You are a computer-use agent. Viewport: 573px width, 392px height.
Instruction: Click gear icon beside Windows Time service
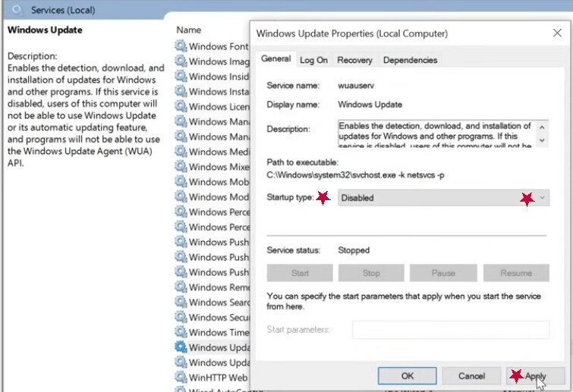[181, 332]
